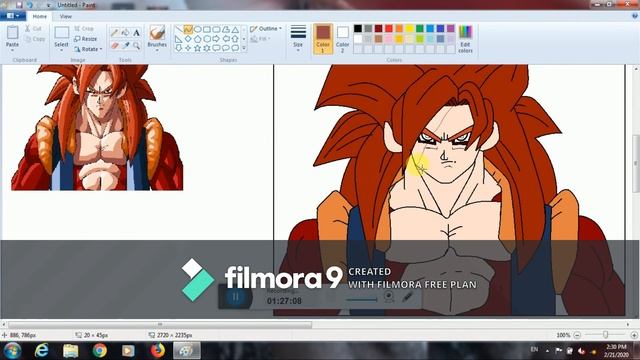Image resolution: width=640 pixels, height=360 pixels.
Task: Open Firefox from the taskbar
Action: (x=158, y=351)
